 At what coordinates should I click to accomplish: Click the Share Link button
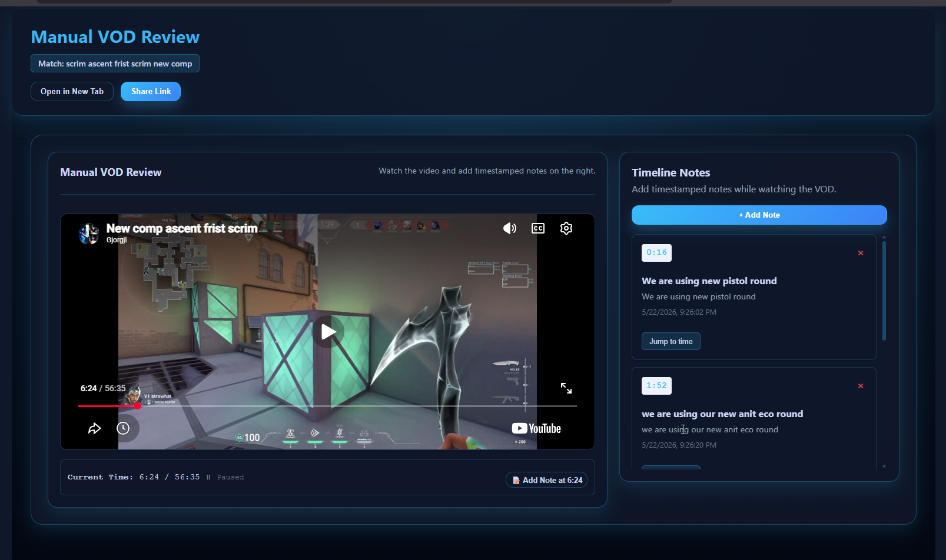151,91
